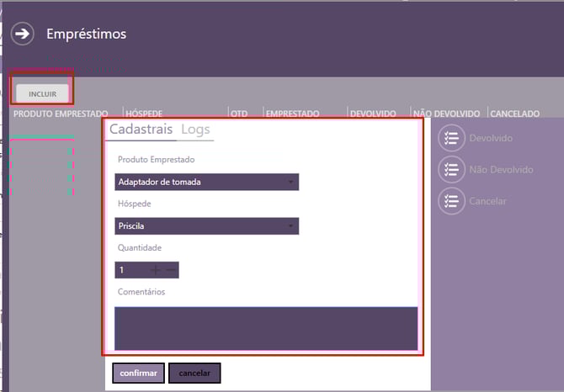Increase quantity with the plus icon
Viewport: 564px width, 392px height.
point(156,270)
